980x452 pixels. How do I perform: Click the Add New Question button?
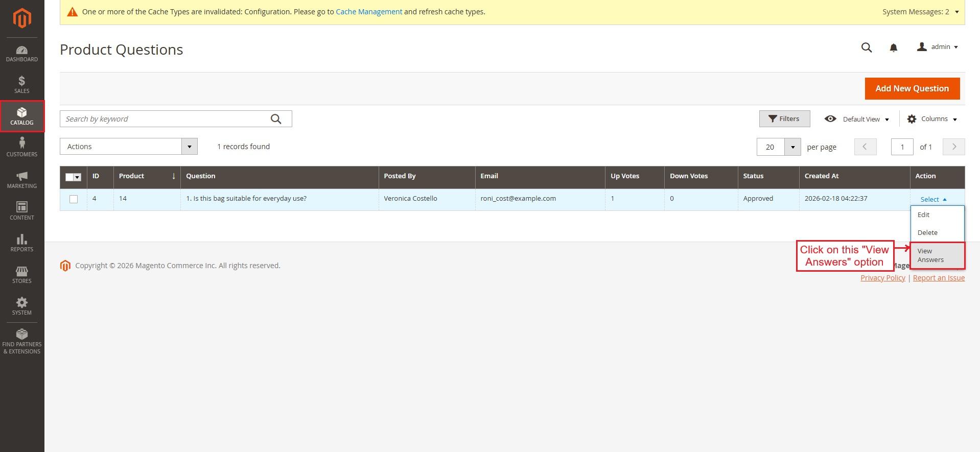[912, 89]
